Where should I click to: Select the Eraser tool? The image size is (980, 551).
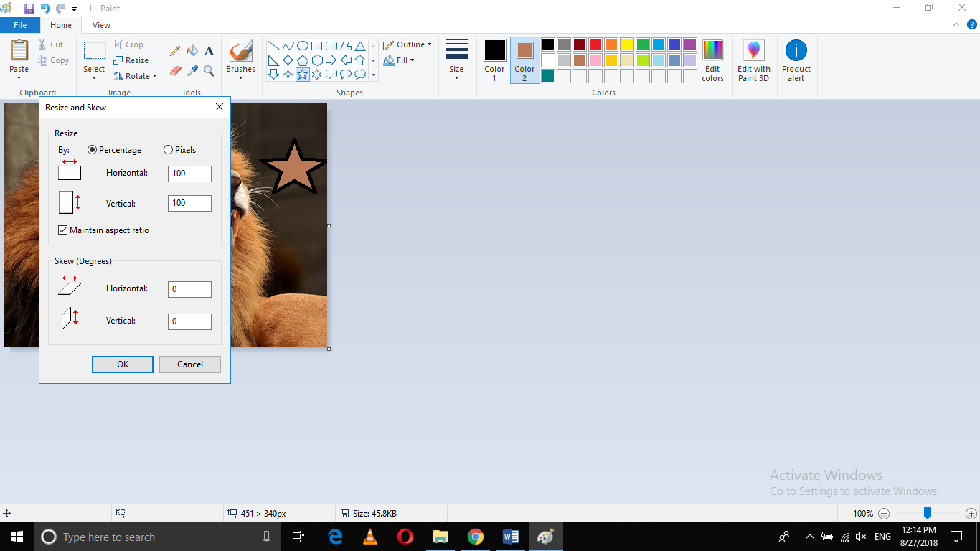174,71
